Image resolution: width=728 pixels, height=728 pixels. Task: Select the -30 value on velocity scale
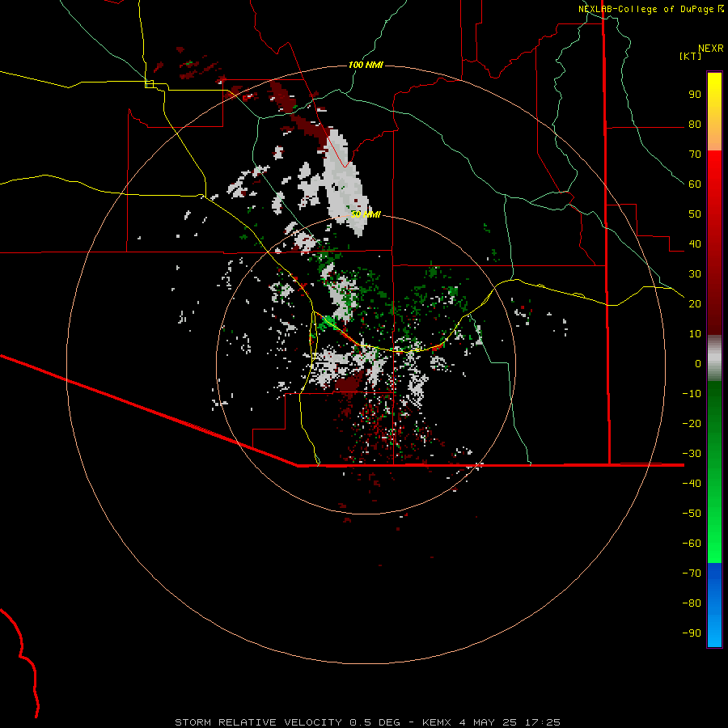click(692, 454)
